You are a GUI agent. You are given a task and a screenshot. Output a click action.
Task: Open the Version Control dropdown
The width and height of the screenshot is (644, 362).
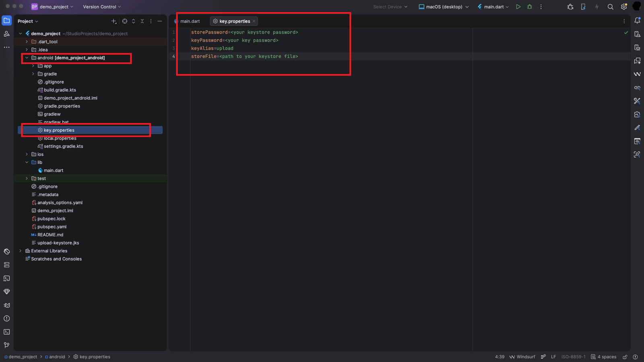(x=102, y=7)
